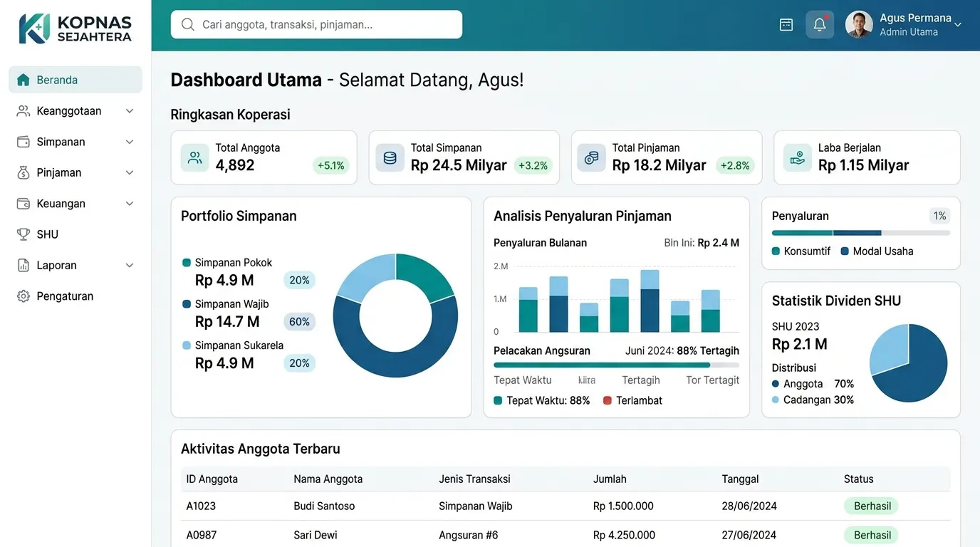Click the Pinjaman money bag icon

[x=24, y=172]
